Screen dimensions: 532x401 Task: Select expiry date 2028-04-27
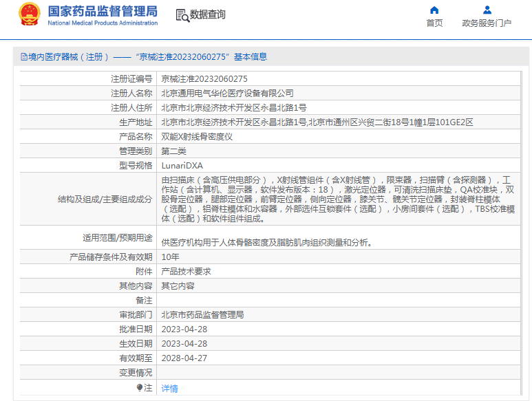[x=184, y=358]
